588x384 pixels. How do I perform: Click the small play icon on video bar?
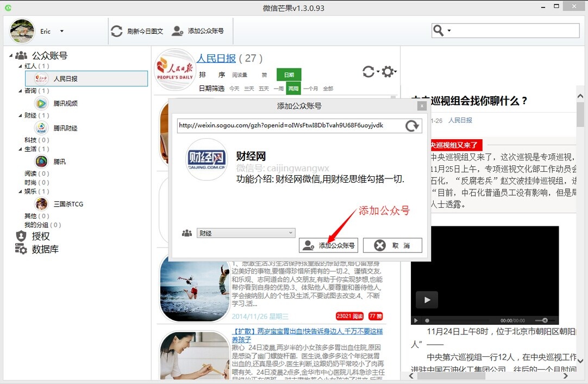[x=416, y=320]
